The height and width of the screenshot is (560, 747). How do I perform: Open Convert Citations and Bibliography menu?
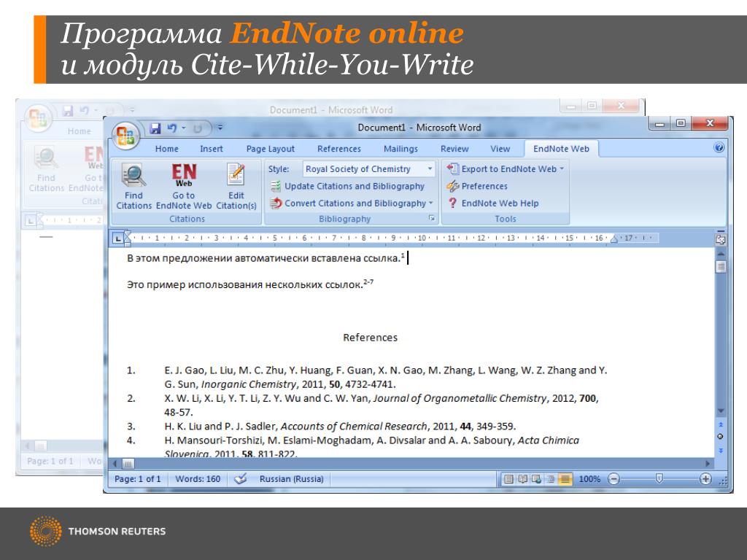click(x=352, y=203)
